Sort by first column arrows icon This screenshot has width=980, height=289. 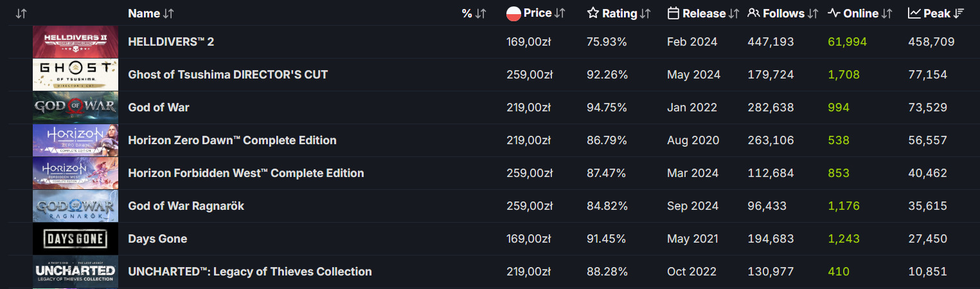click(21, 14)
